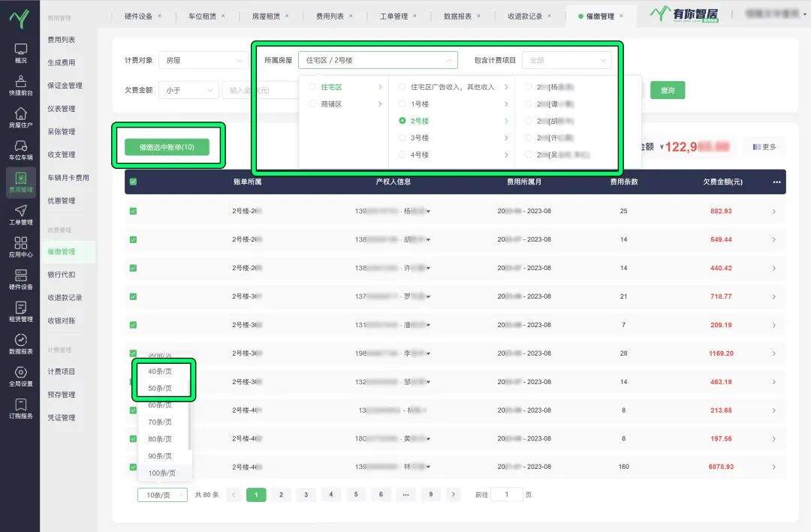Click the 快捷前台 sidebar icon

20,85
